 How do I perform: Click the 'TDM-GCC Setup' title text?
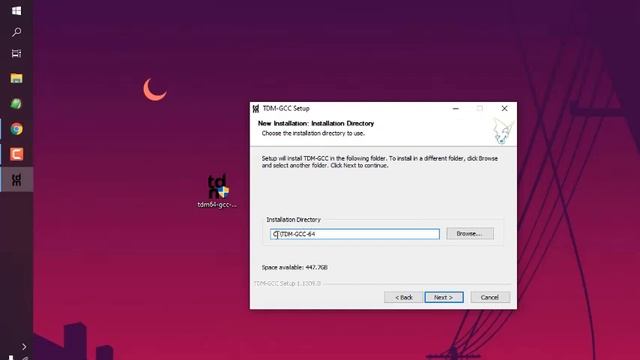286,109
